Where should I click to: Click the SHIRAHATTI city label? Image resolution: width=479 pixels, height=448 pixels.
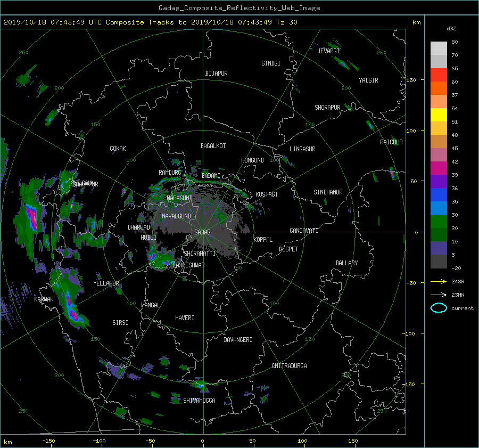(x=200, y=254)
